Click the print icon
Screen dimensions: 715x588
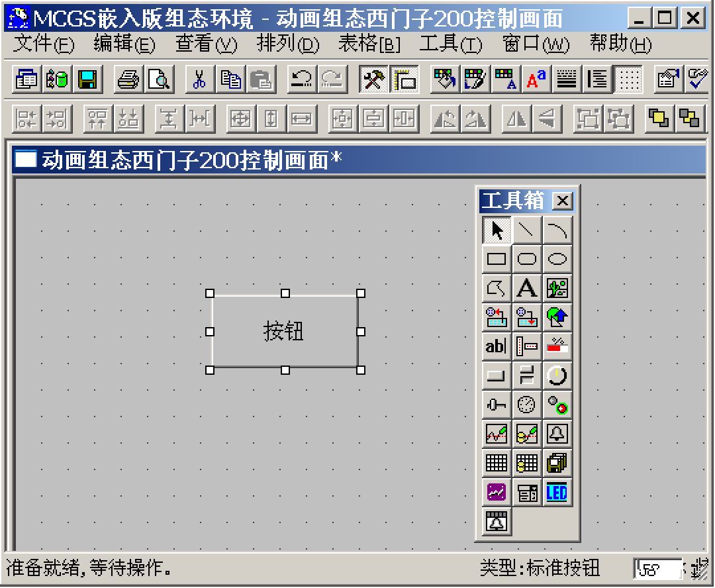click(128, 79)
